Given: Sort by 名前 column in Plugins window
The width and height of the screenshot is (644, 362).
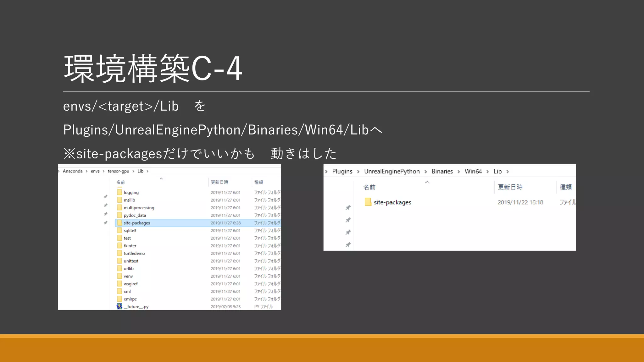Looking at the screenshot, I should pyautogui.click(x=369, y=187).
